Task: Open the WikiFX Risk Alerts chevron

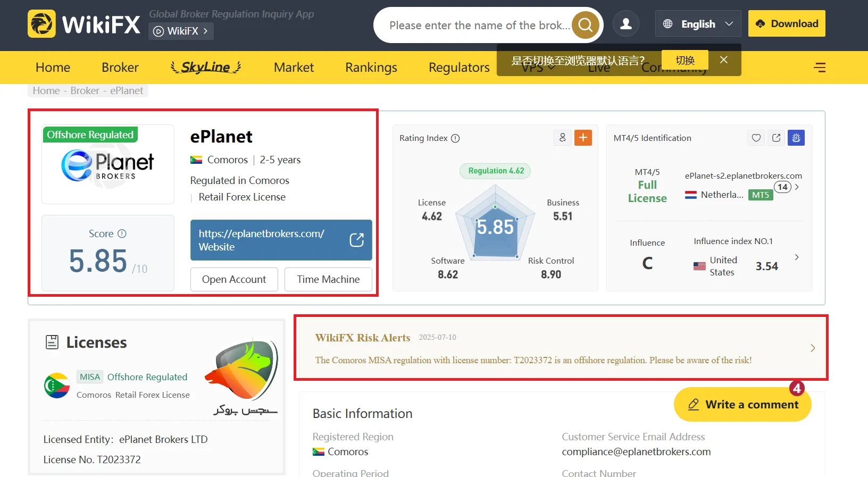Action: pos(813,348)
